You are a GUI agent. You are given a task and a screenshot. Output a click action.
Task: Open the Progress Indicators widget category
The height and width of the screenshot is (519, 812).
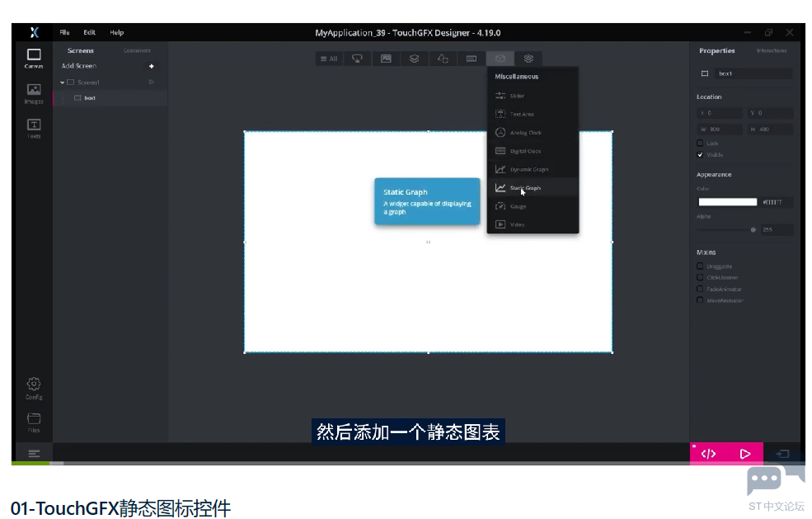(472, 59)
